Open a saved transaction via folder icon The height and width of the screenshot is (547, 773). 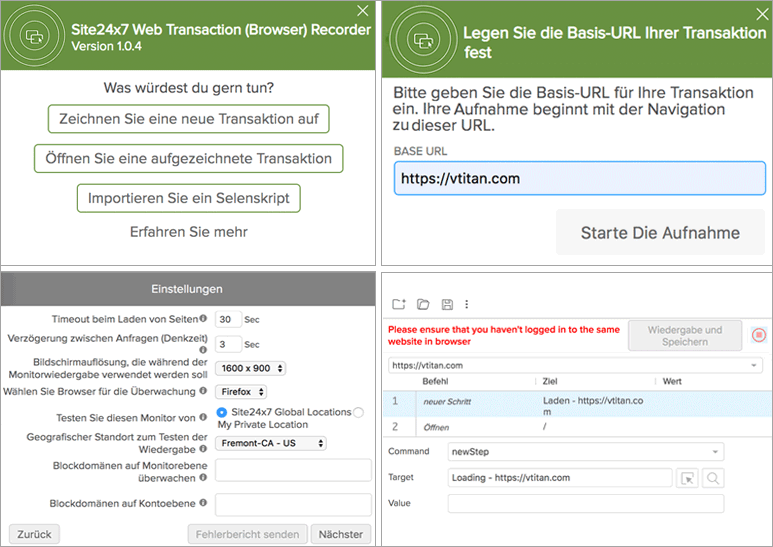click(x=423, y=304)
